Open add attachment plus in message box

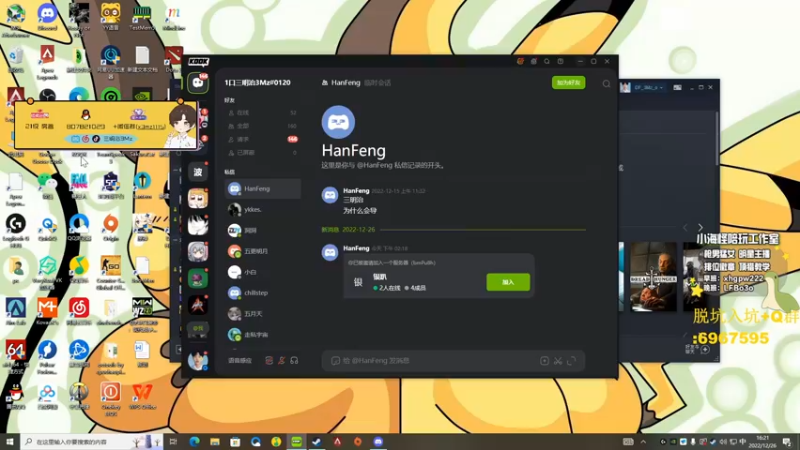tap(544, 361)
